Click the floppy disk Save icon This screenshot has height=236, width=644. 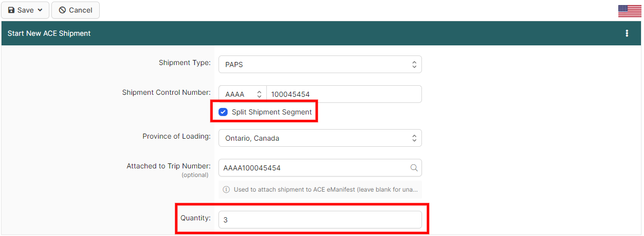pos(12,10)
